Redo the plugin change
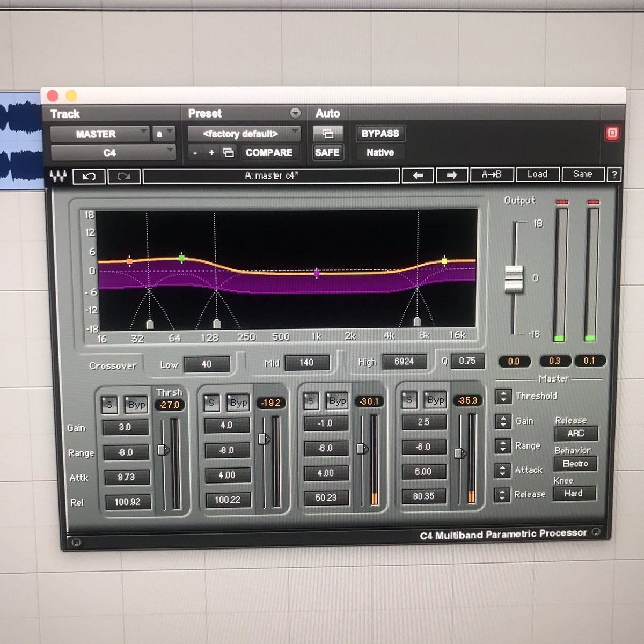Screen dimensions: 644x644 point(124,176)
